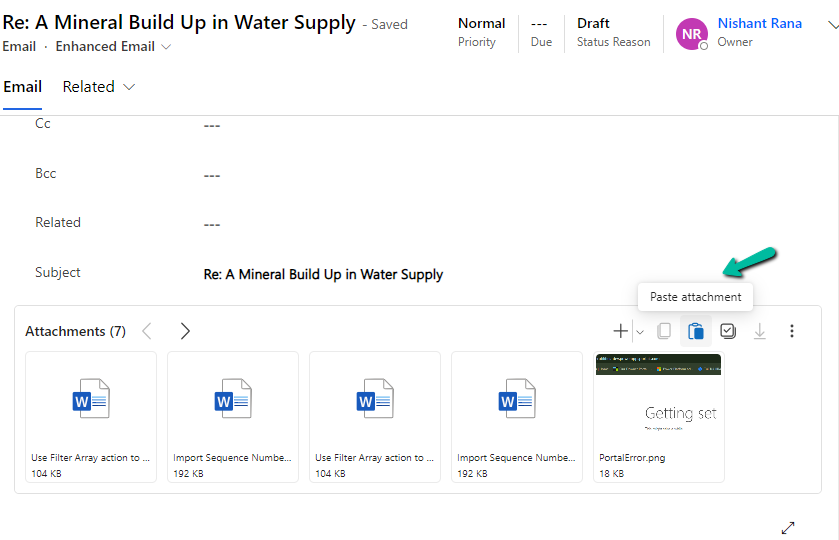This screenshot has height=540, width=839.
Task: Open the Enhanced Email form selector
Action: (113, 47)
